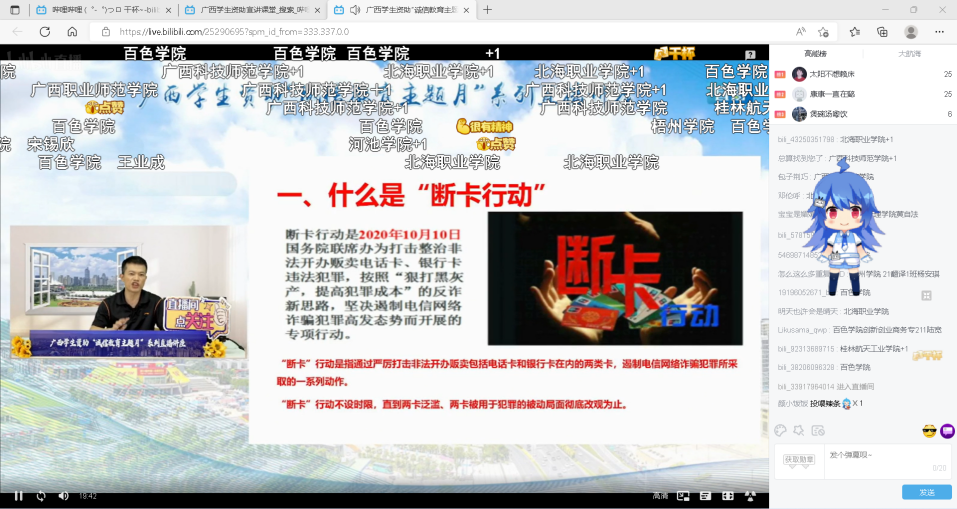Click the help question mark icon
The height and width of the screenshot is (509, 957).
click(750, 54)
